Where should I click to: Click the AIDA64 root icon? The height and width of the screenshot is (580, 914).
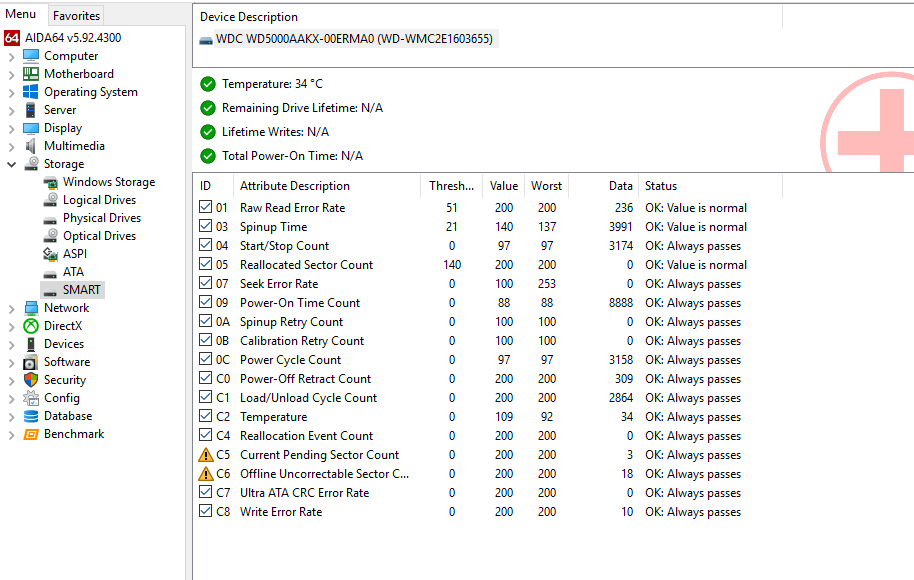tap(12, 38)
